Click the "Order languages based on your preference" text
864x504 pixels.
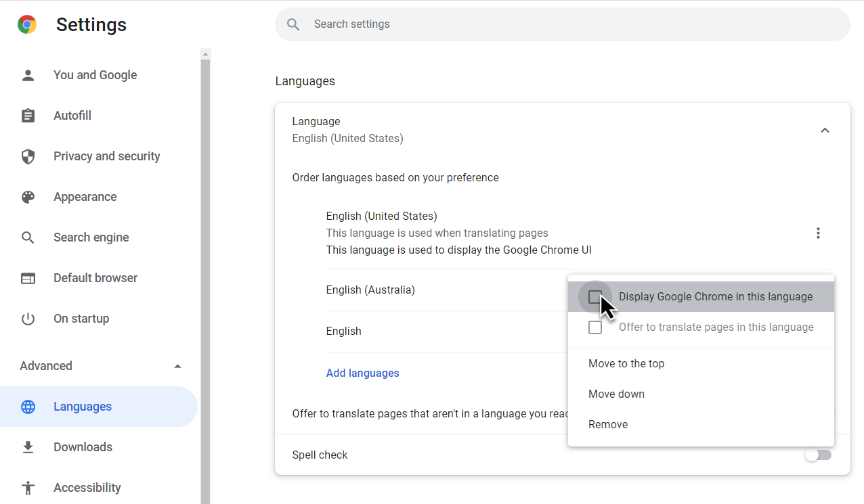[x=395, y=178]
